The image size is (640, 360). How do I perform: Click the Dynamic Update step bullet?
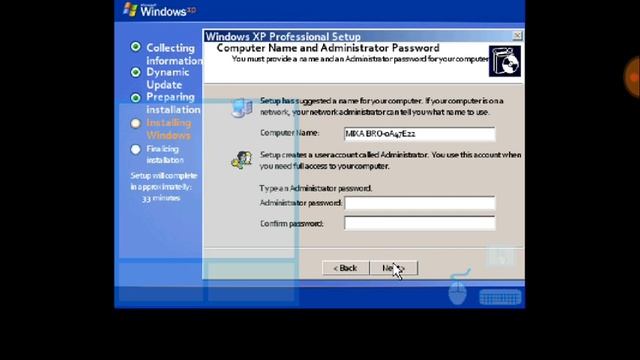coord(136,72)
